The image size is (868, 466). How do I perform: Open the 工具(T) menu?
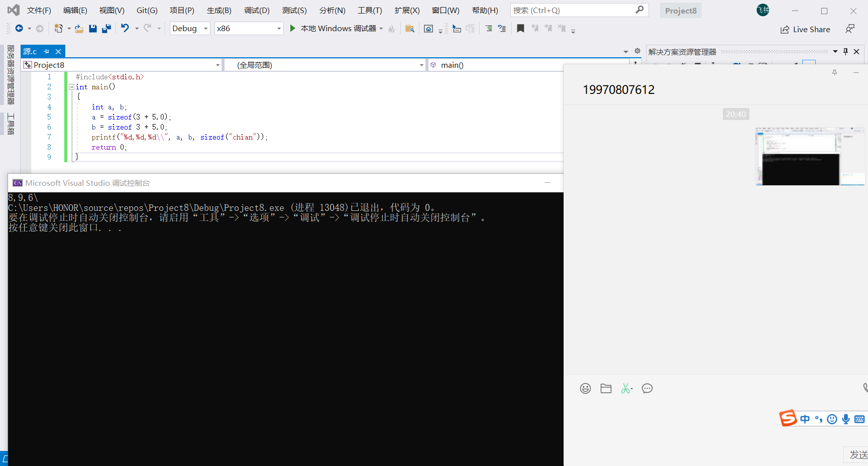[370, 10]
